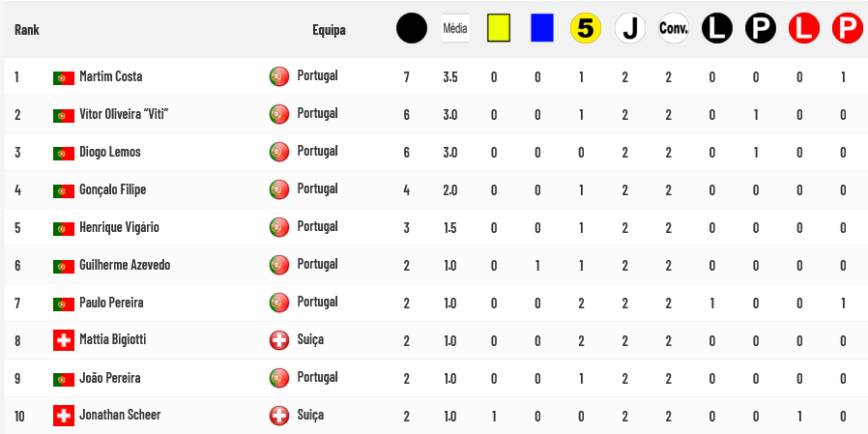This screenshot has width=868, height=434.
Task: Click Portugal team in Diogo Lemos row
Action: click(317, 151)
